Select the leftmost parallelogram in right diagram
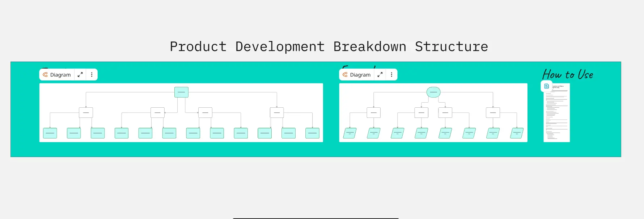The image size is (644, 219). coord(350,133)
